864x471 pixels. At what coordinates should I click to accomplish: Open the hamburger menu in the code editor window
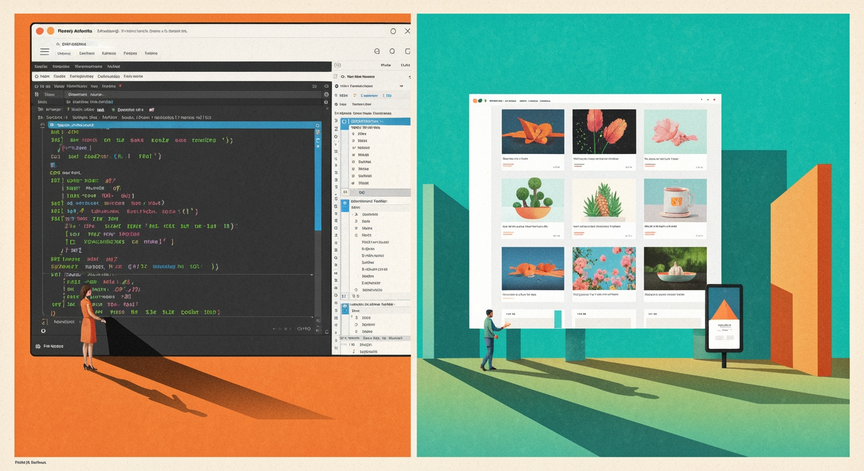coord(45,52)
